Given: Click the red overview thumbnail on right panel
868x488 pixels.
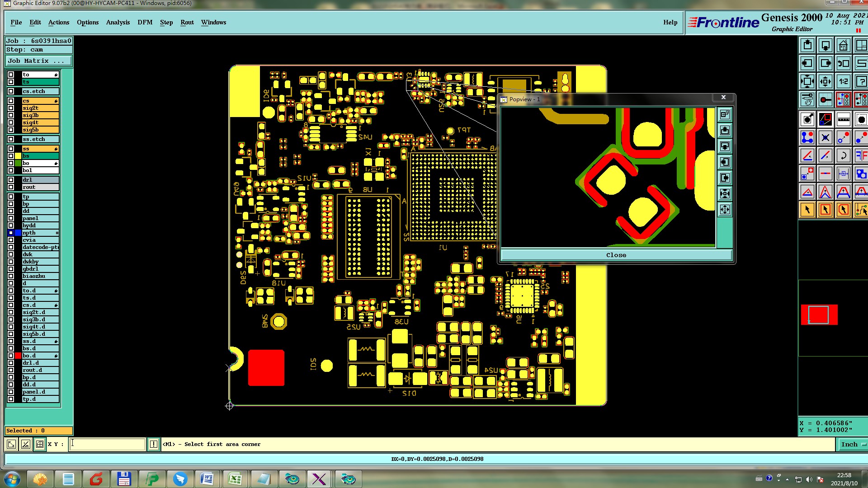Looking at the screenshot, I should click(x=819, y=315).
